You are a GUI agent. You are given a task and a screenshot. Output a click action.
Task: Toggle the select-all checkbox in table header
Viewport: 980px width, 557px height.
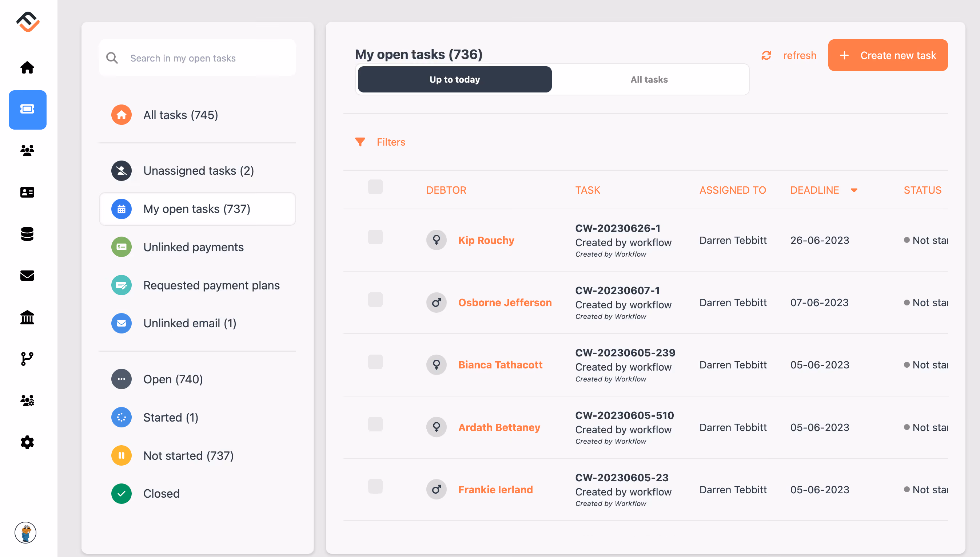point(375,187)
